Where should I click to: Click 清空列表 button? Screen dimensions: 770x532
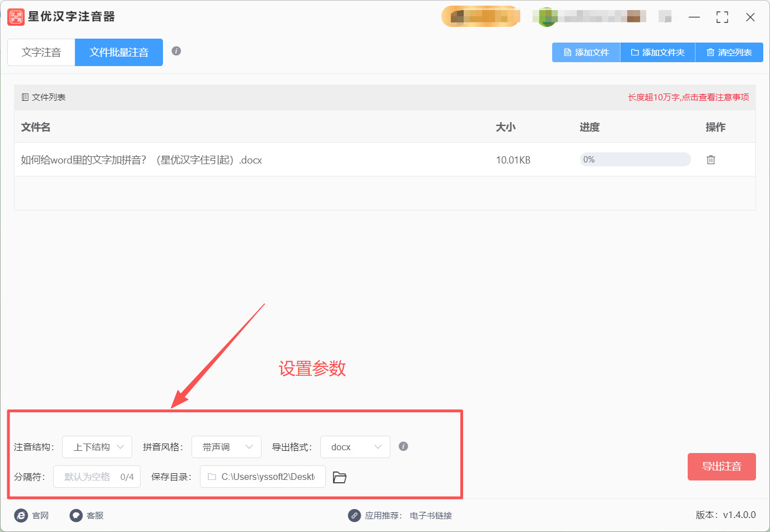coord(729,53)
